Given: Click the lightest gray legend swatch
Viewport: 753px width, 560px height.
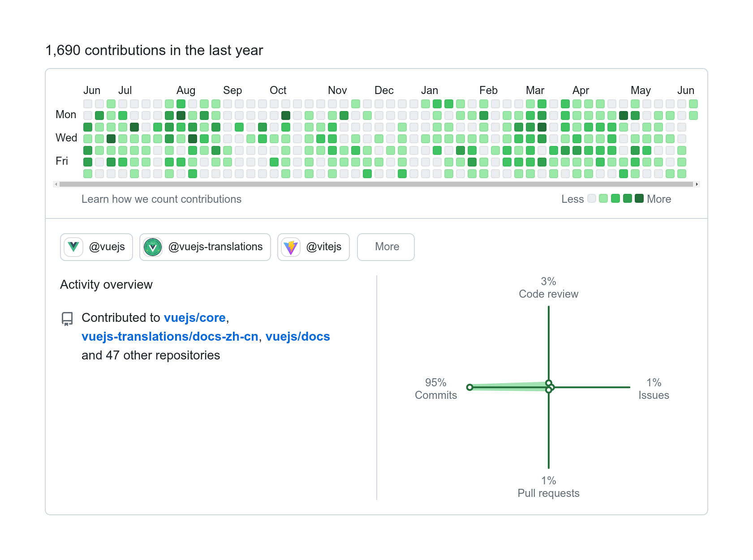Looking at the screenshot, I should [x=592, y=198].
